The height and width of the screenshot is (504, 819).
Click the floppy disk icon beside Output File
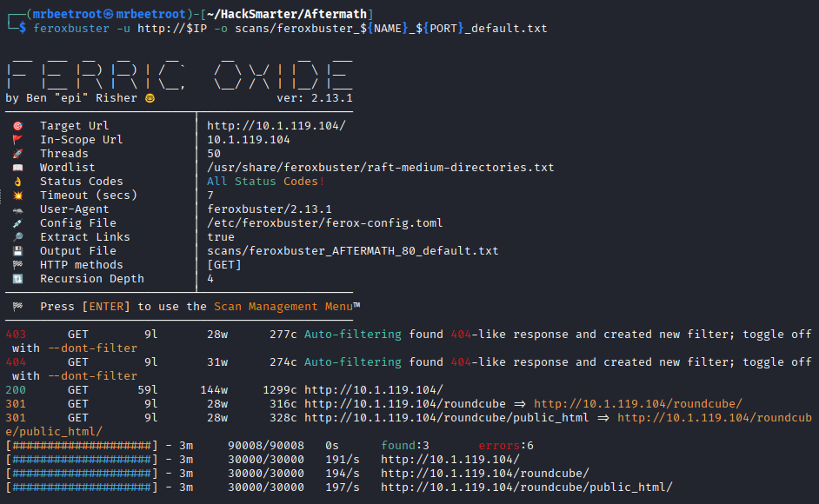(17, 251)
